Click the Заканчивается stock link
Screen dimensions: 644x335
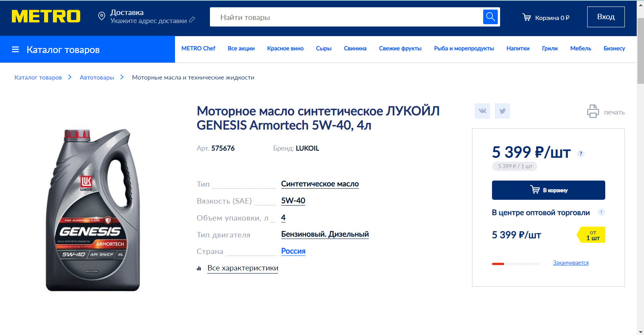(x=571, y=263)
